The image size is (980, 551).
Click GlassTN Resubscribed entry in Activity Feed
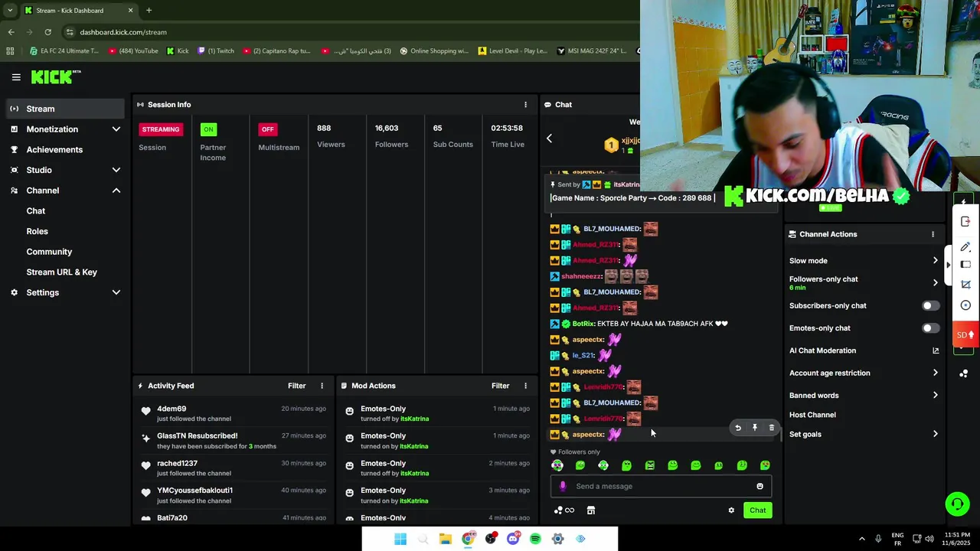pos(233,441)
